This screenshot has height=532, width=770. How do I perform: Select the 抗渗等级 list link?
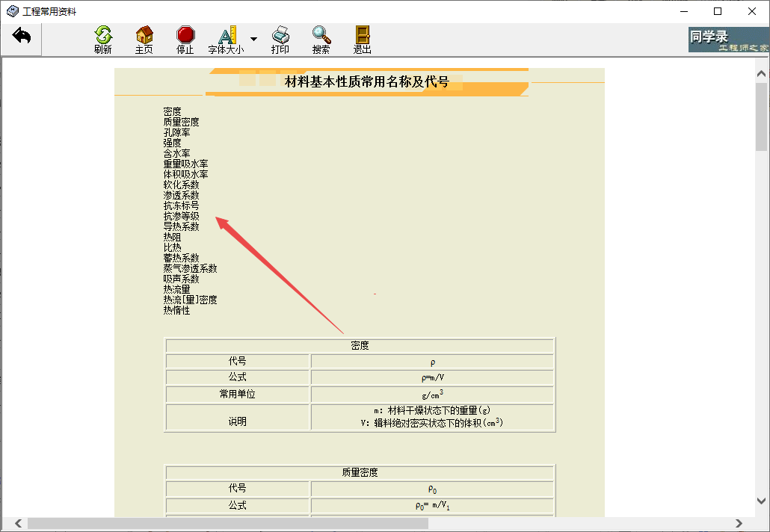coord(182,216)
